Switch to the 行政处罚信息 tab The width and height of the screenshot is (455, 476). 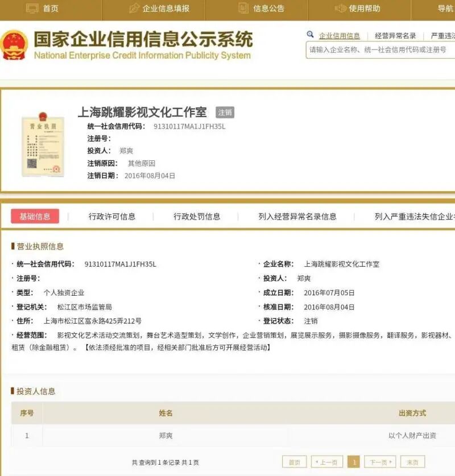pyautogui.click(x=197, y=217)
